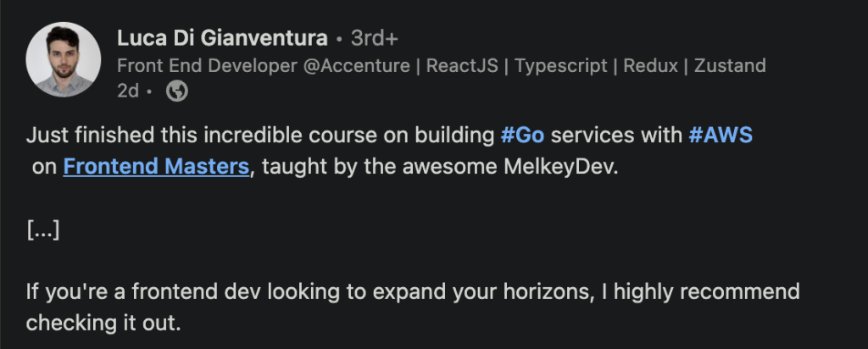The height and width of the screenshot is (349, 868).
Task: Follow the Frontend Masters link
Action: (157, 166)
